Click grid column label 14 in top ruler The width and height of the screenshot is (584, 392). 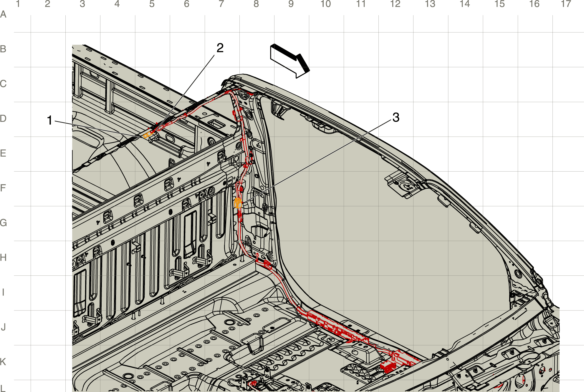465,4
